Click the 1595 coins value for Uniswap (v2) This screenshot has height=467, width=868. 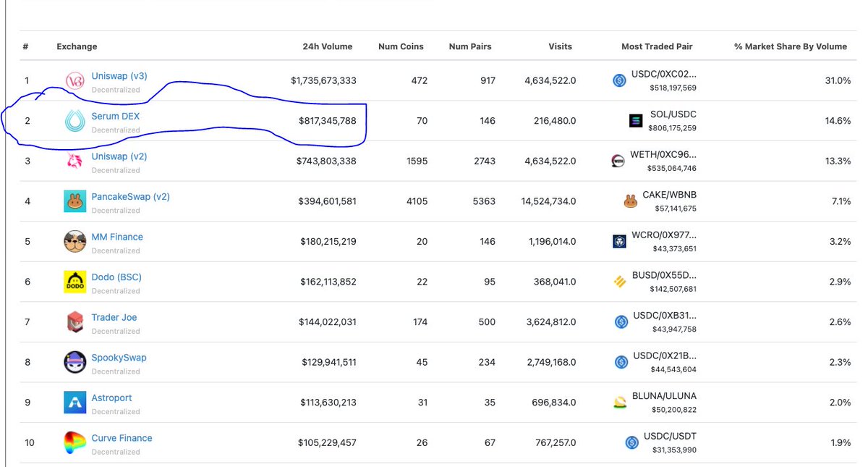coord(416,161)
